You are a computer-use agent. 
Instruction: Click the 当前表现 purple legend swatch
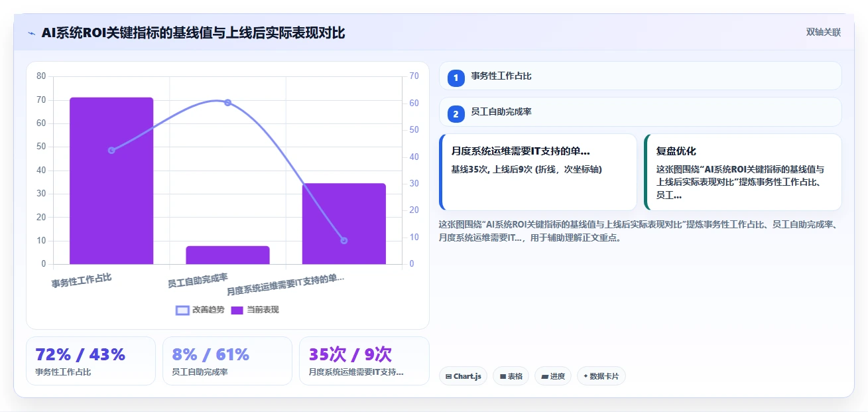point(237,310)
